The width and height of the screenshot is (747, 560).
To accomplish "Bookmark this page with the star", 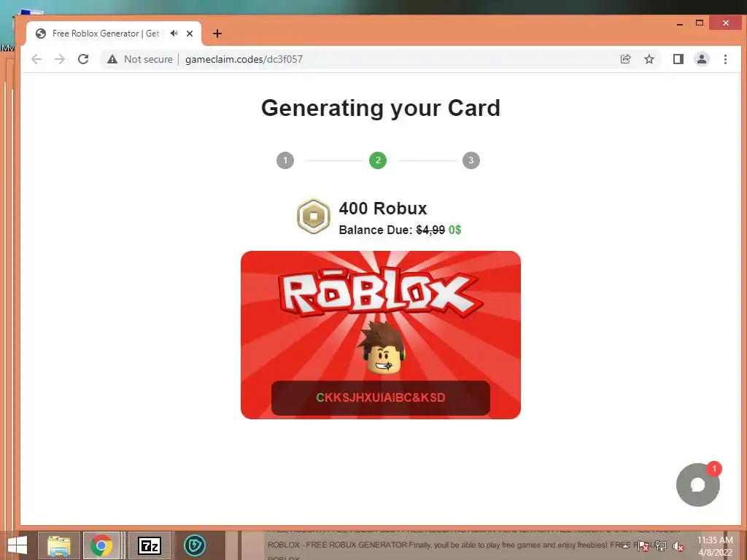I will tap(649, 59).
